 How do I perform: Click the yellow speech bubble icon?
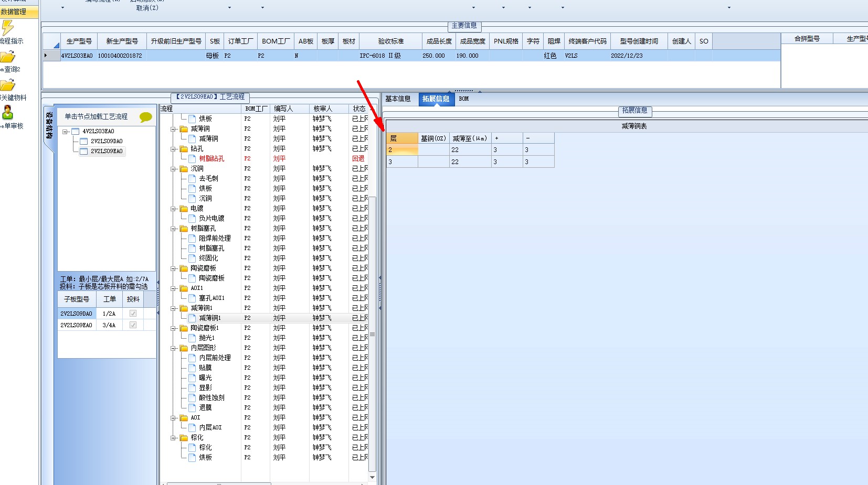(x=146, y=117)
